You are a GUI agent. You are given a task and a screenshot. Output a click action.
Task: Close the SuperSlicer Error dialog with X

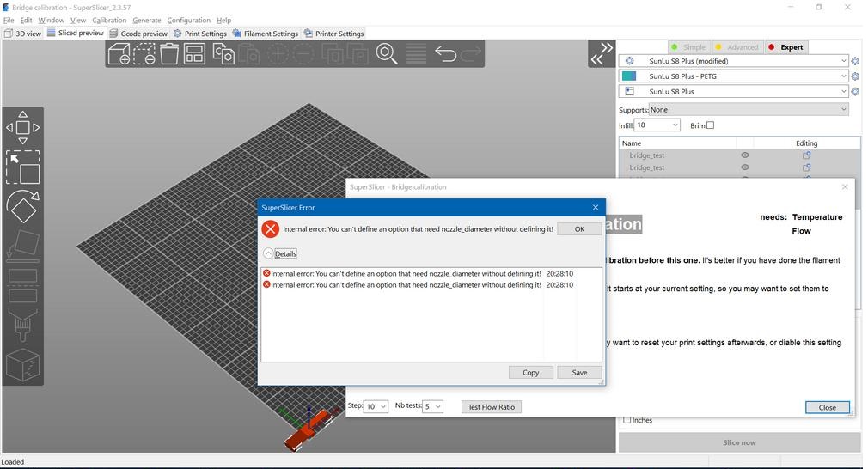click(x=595, y=207)
